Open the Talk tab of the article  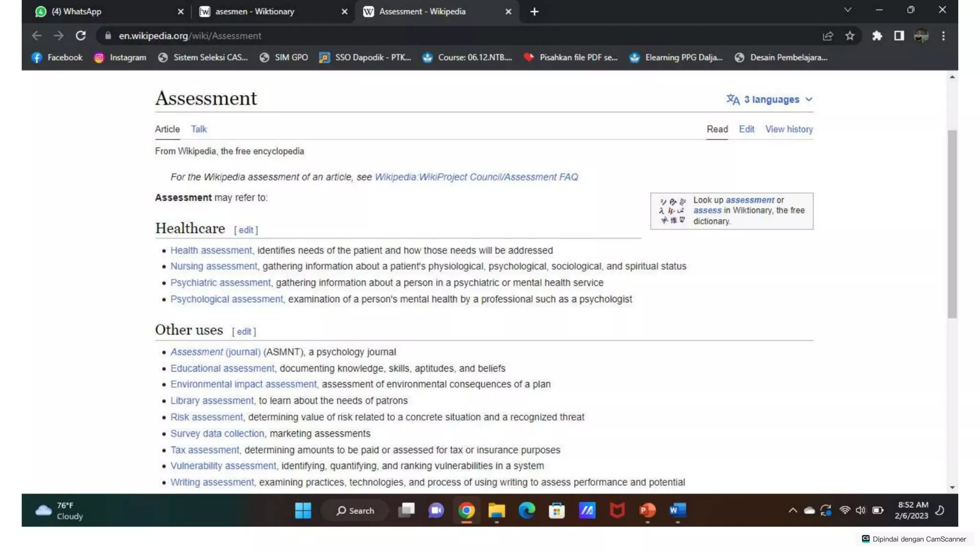click(x=199, y=129)
